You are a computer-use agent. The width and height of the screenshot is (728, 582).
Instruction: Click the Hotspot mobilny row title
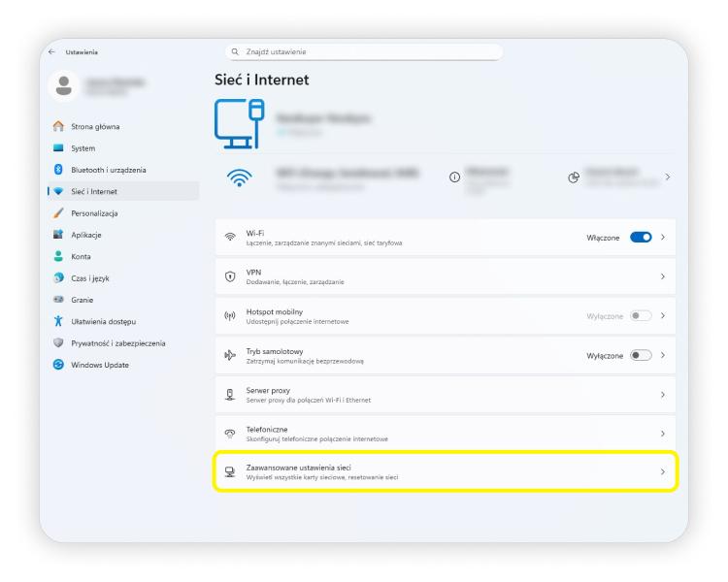(x=275, y=312)
